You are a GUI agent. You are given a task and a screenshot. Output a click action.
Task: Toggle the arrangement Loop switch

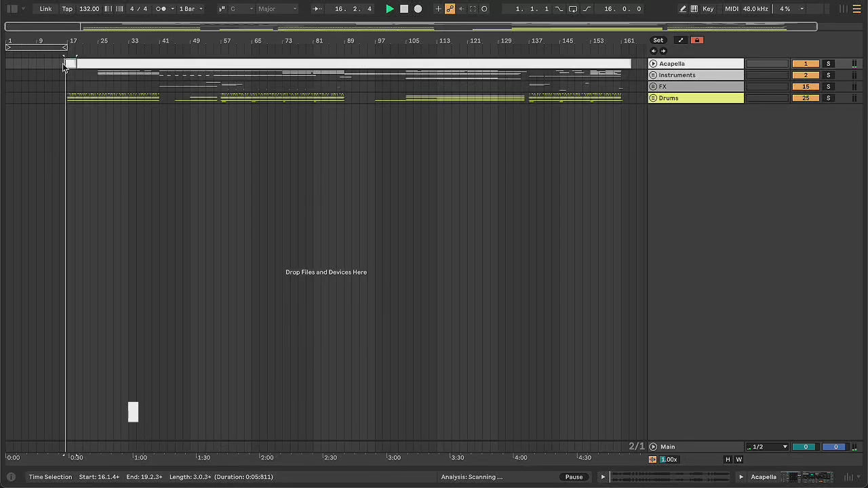pyautogui.click(x=573, y=9)
